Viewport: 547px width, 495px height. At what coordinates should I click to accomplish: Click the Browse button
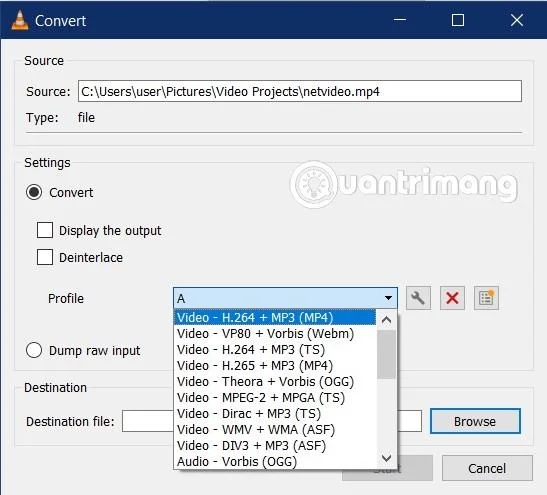pos(475,421)
